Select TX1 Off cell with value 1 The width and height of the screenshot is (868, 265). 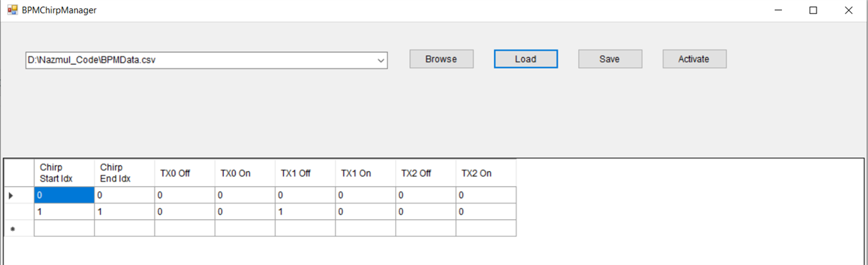coord(305,211)
